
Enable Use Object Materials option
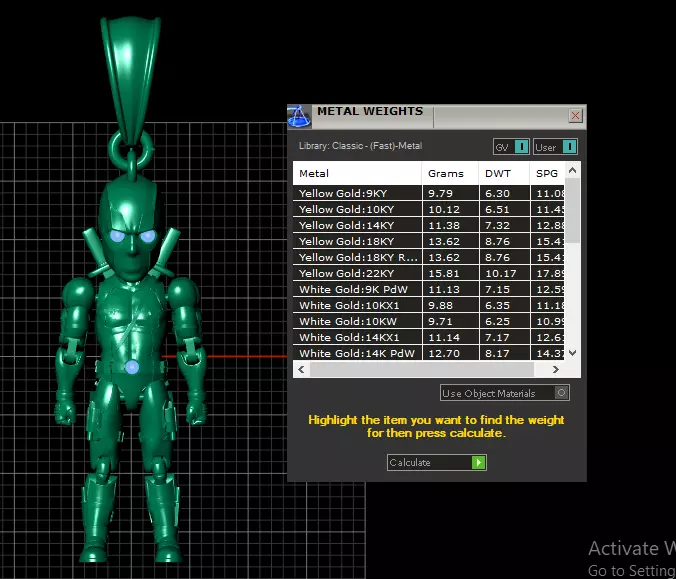(504, 393)
